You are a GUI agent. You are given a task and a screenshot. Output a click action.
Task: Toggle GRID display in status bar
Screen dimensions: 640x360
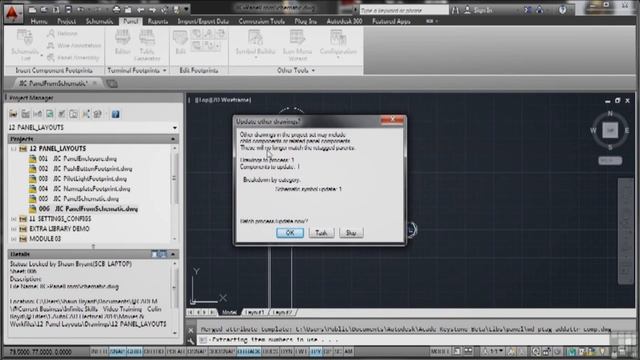pos(134,351)
